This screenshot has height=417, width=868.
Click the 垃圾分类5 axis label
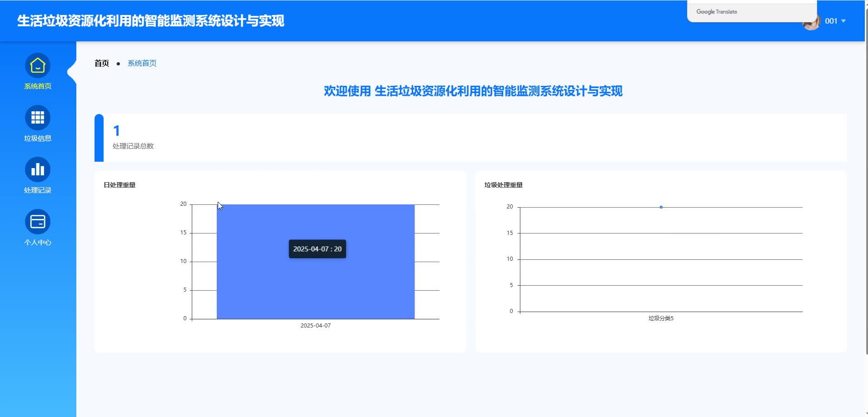click(661, 318)
